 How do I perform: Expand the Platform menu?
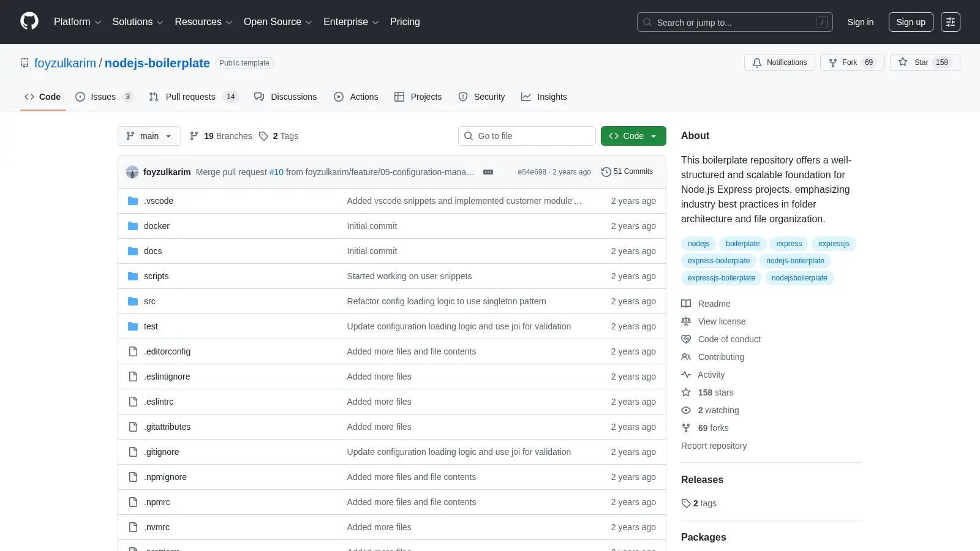click(x=78, y=22)
